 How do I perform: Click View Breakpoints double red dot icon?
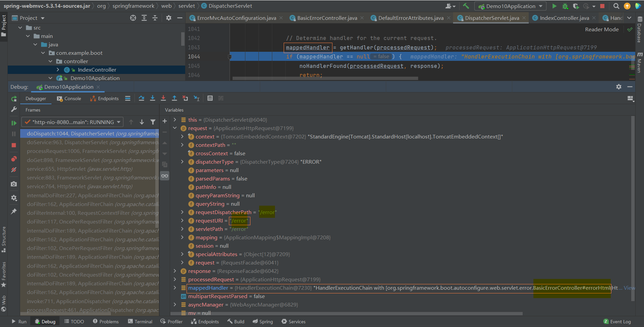[x=14, y=159]
